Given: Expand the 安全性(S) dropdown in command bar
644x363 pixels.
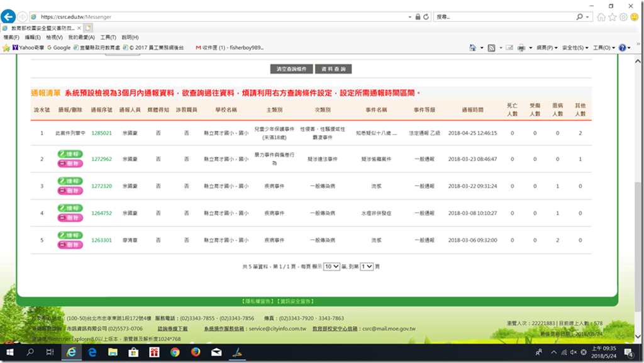Looking at the screenshot, I should pyautogui.click(x=575, y=48).
